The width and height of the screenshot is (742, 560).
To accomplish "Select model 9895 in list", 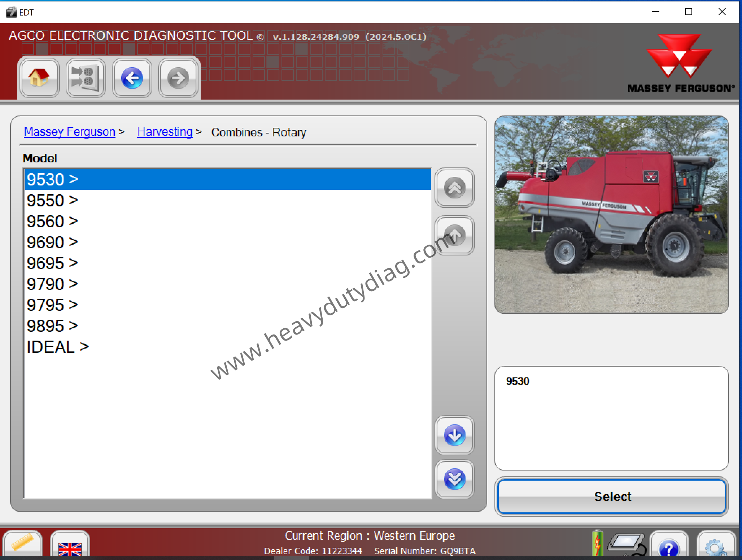I will [x=228, y=326].
